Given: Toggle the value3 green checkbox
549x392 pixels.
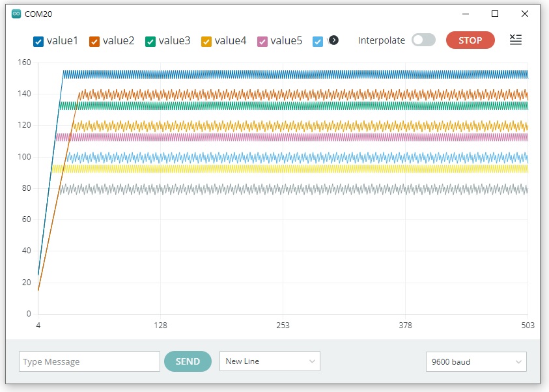Looking at the screenshot, I should click(x=150, y=42).
